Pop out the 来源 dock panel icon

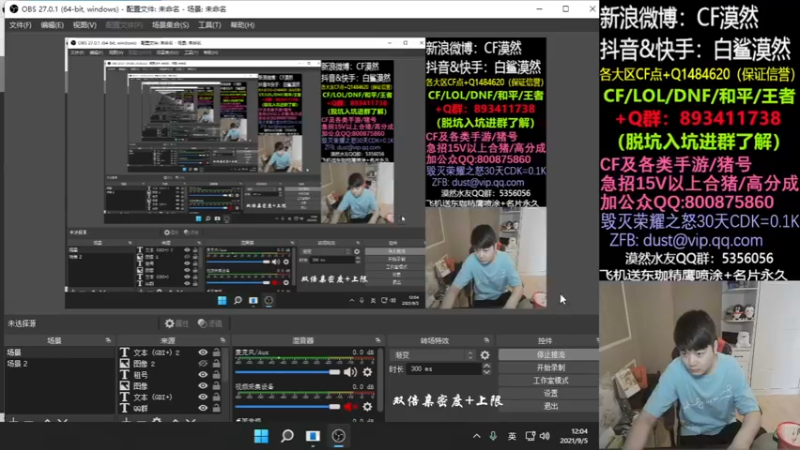223,340
